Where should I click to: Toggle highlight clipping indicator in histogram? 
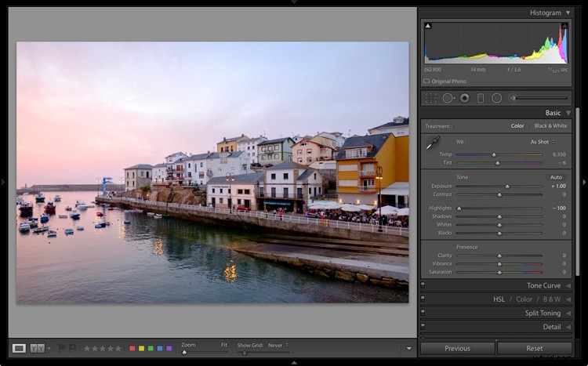coord(564,26)
